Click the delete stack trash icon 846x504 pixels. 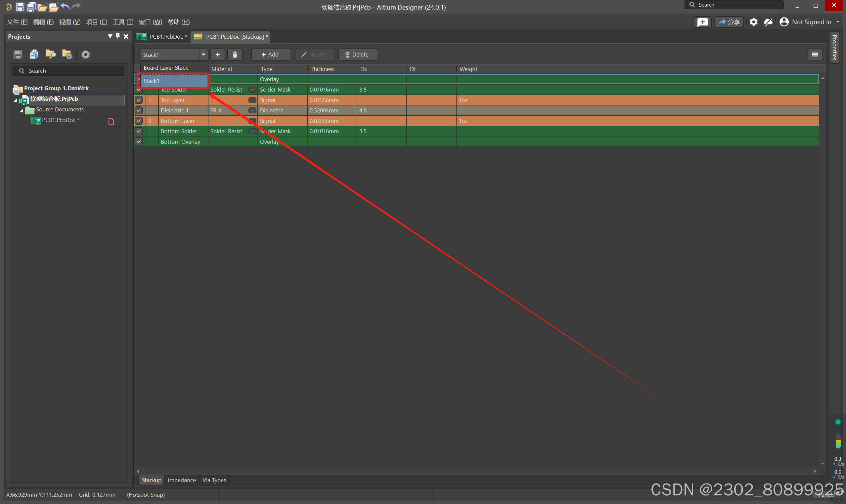[x=235, y=55]
